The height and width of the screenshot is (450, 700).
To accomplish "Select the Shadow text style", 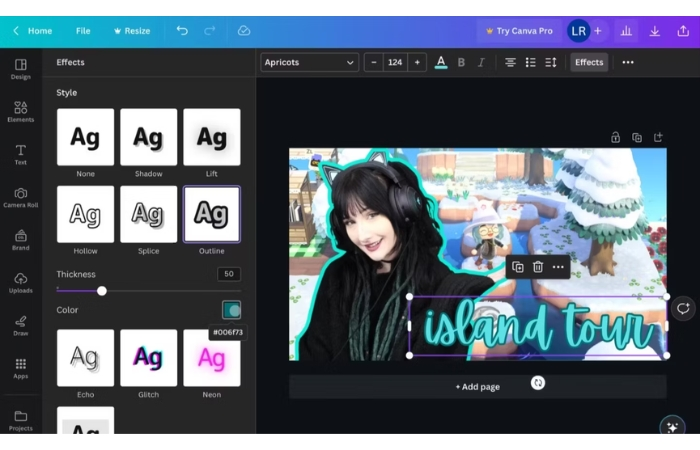I will 149,137.
